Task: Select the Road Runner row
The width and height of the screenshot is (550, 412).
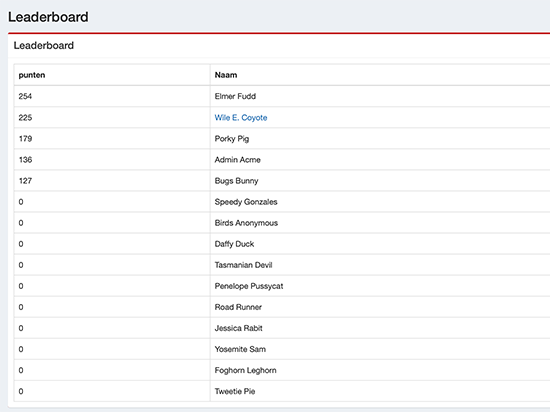Action: coord(282,307)
